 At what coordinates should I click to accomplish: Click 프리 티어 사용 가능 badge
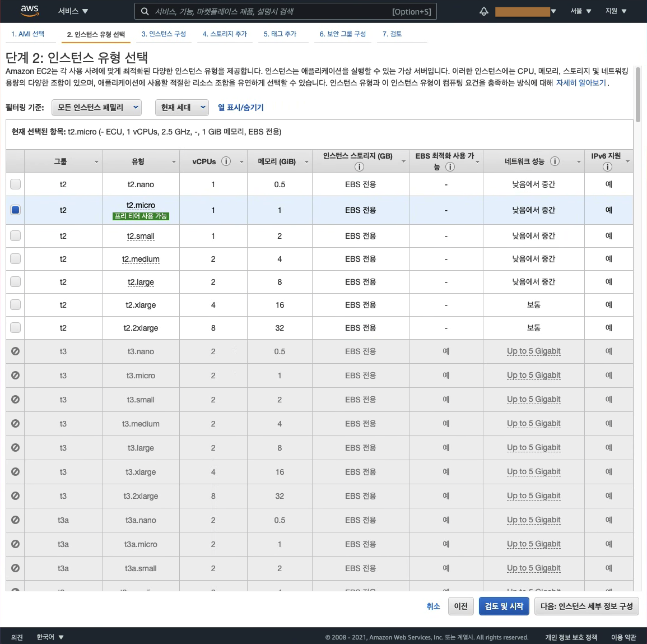[x=141, y=216]
